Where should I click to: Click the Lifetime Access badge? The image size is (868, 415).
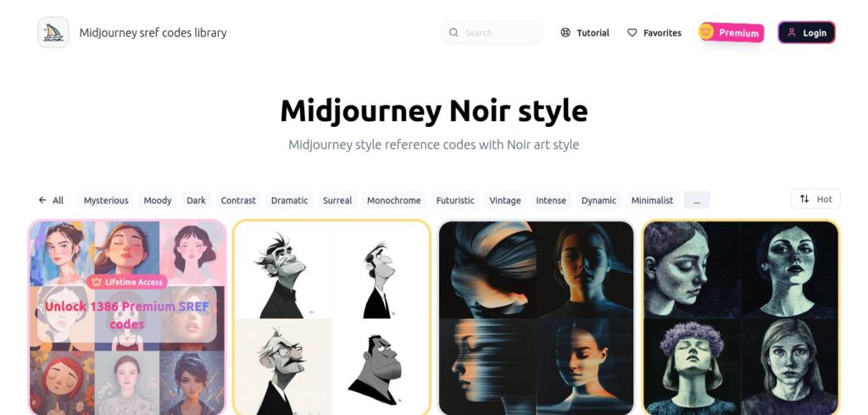point(127,282)
